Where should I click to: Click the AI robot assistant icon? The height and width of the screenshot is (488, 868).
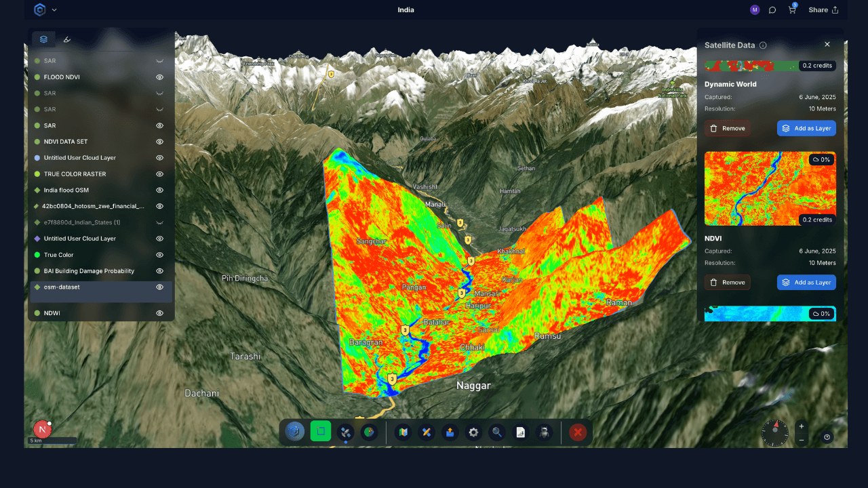pyautogui.click(x=543, y=432)
